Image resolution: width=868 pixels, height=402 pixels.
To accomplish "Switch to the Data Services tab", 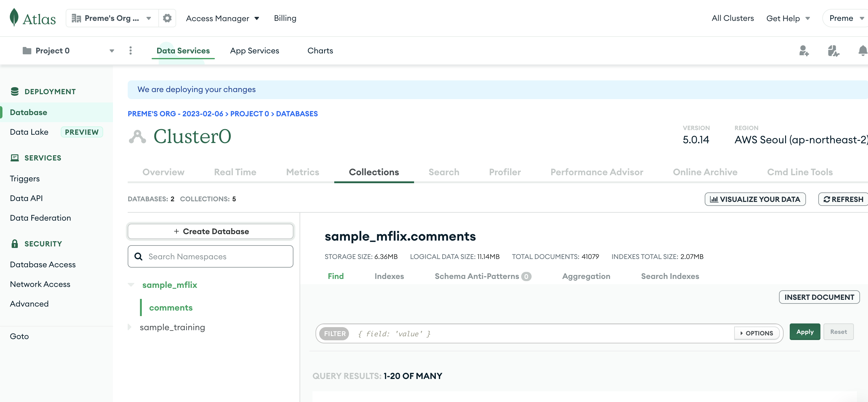I will (183, 51).
